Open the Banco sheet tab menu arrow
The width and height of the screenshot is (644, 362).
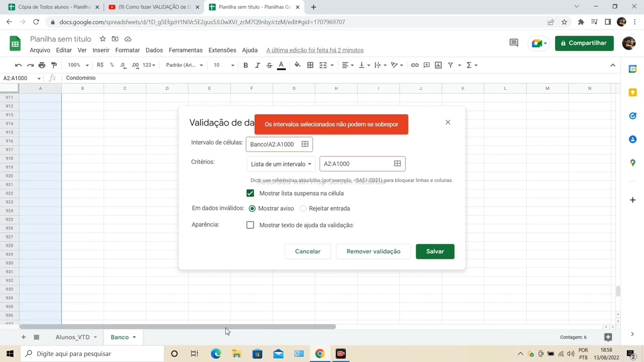pyautogui.click(x=134, y=337)
